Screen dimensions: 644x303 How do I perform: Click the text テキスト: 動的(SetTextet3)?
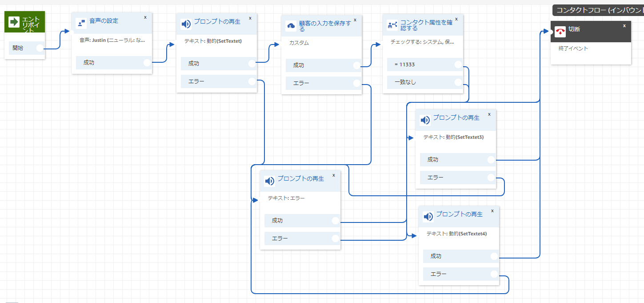(x=453, y=137)
